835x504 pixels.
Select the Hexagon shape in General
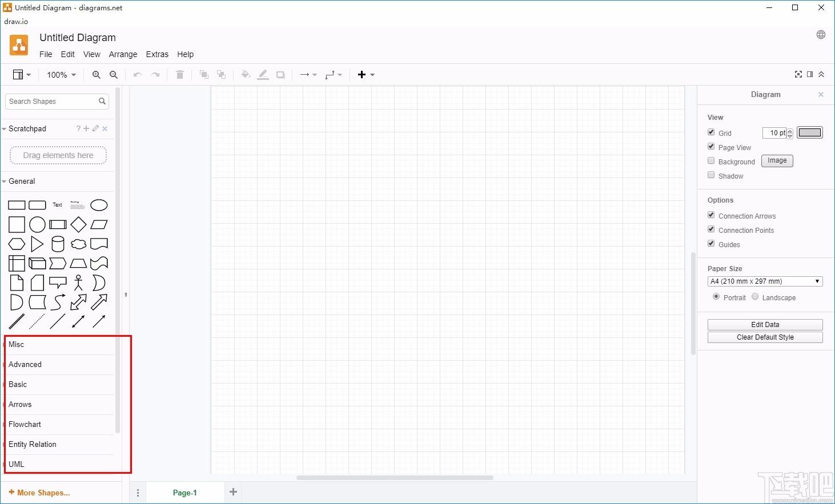pos(17,244)
